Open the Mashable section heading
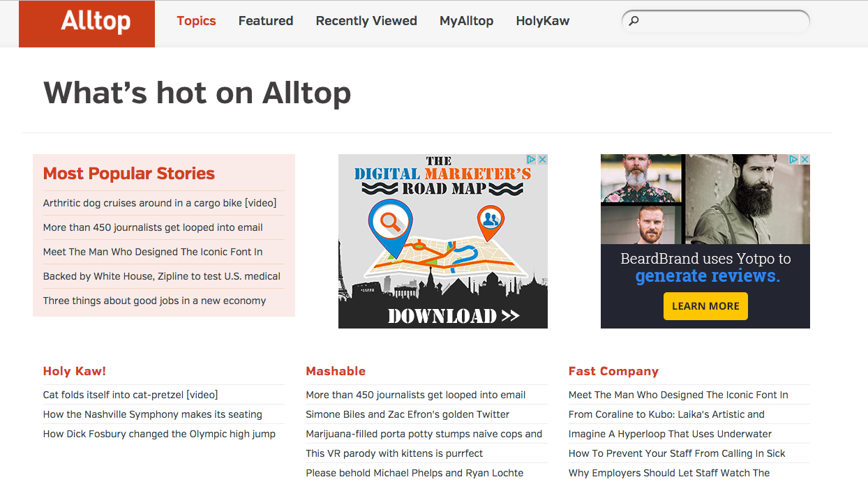 pyautogui.click(x=336, y=371)
